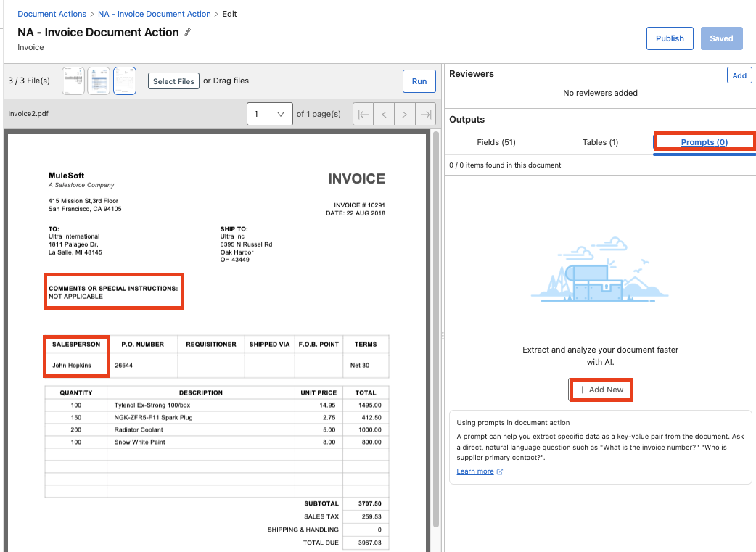756x552 pixels.
Task: Select the second file thumbnail
Action: click(99, 81)
